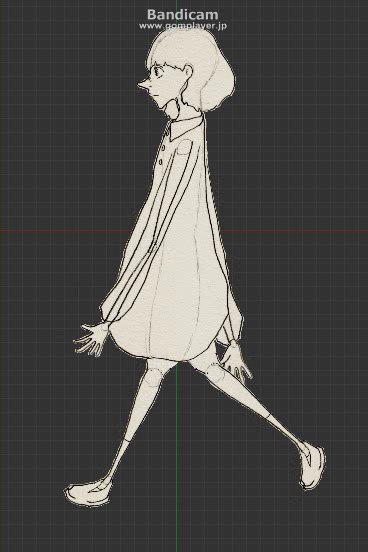Click the character's ear
This screenshot has height=552, width=368.
pyautogui.click(x=188, y=72)
